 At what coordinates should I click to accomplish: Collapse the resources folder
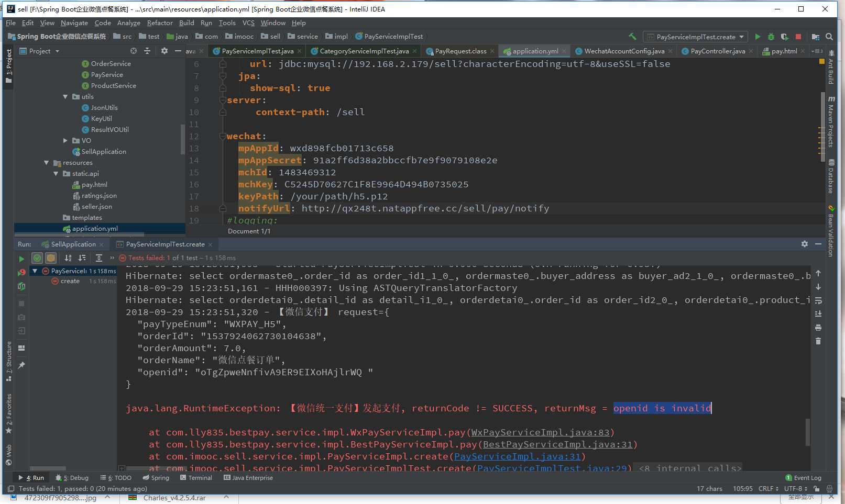click(x=47, y=163)
